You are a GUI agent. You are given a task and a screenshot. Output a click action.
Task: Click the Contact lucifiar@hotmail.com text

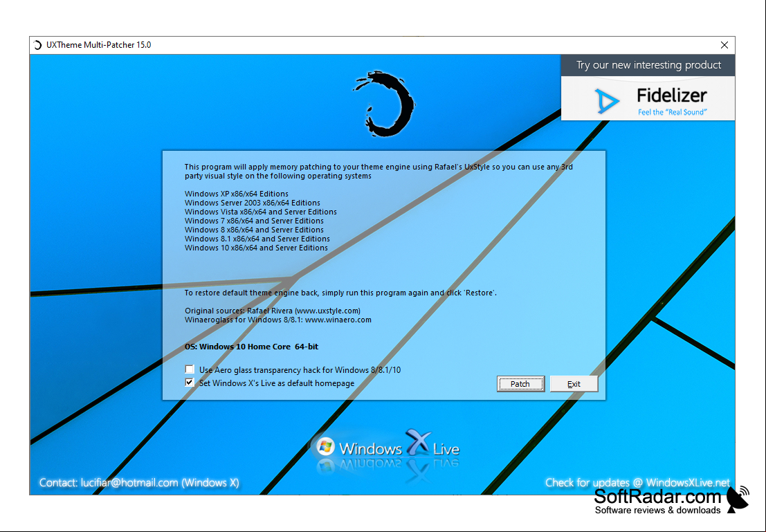click(139, 483)
